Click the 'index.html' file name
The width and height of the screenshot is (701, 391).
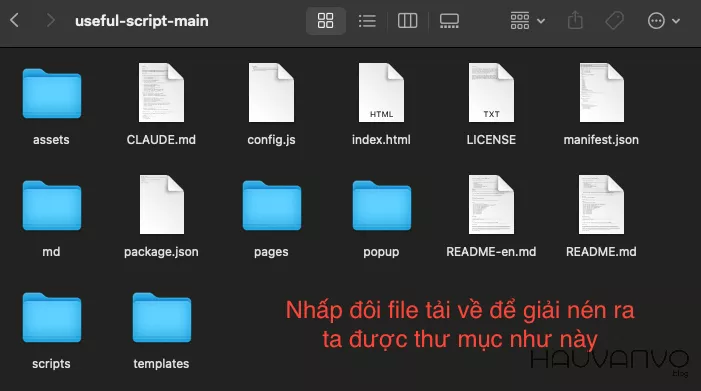pos(381,140)
